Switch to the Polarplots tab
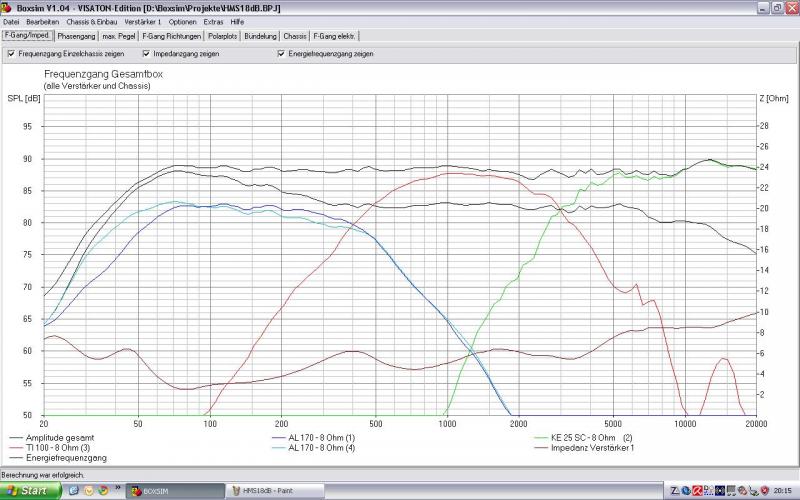The width and height of the screenshot is (800, 500). pos(220,36)
